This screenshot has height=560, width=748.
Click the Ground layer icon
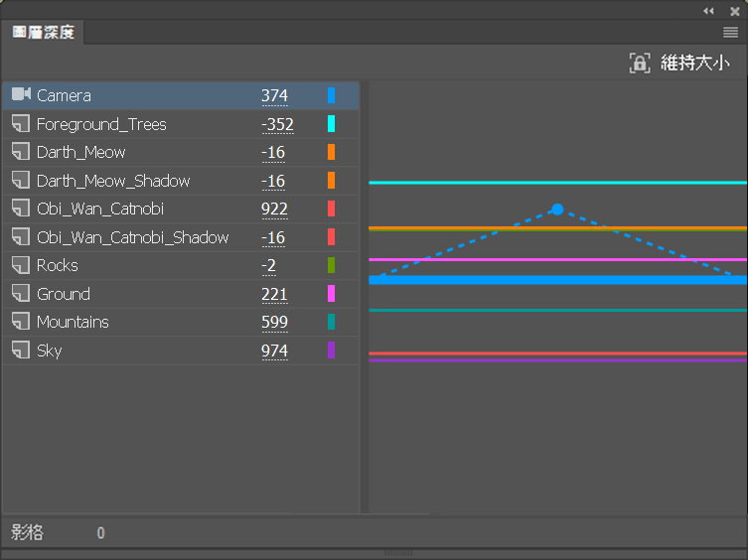[x=21, y=294]
